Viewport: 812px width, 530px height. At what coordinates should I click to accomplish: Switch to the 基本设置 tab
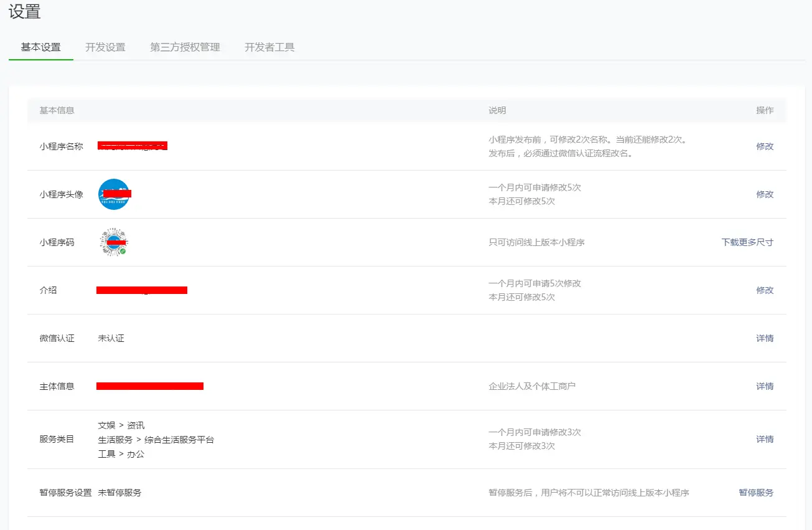click(x=41, y=47)
